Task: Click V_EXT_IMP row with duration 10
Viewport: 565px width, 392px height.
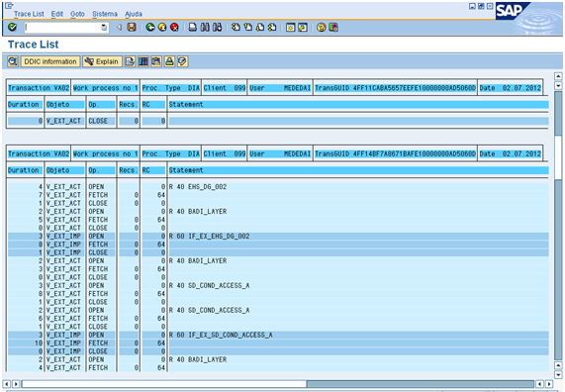Action: [x=278, y=343]
